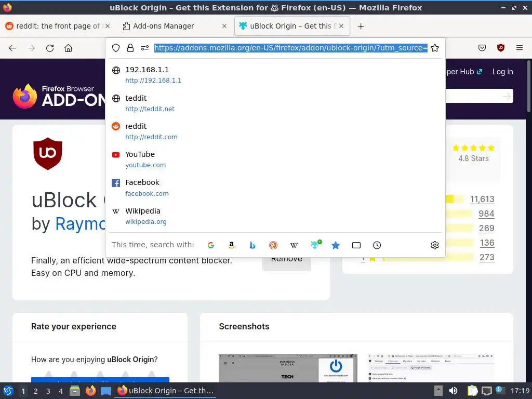Open the 136 two-star reviews link
This screenshot has width=532, height=399.
(487, 243)
